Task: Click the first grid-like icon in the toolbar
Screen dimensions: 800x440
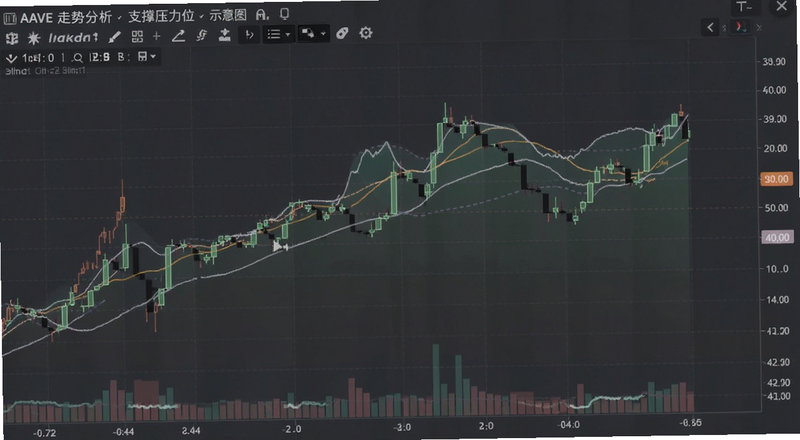Action: 11,38
